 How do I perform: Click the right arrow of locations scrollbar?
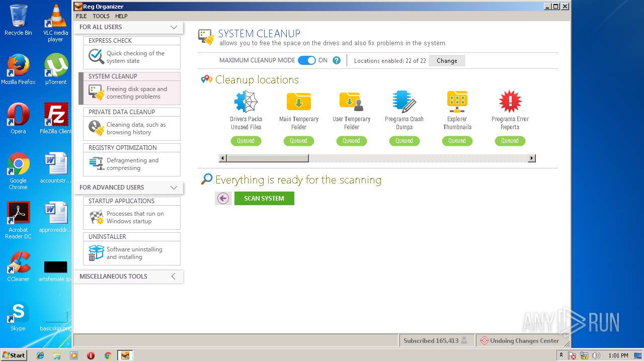[531, 158]
